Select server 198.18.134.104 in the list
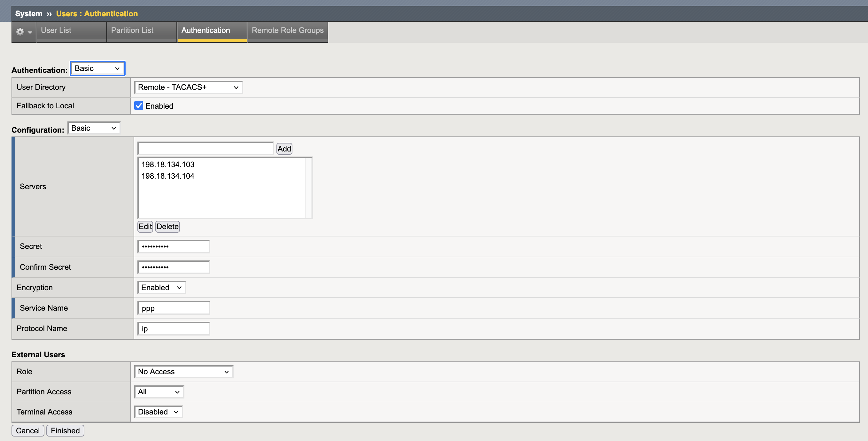This screenshot has height=441, width=868. tap(168, 176)
